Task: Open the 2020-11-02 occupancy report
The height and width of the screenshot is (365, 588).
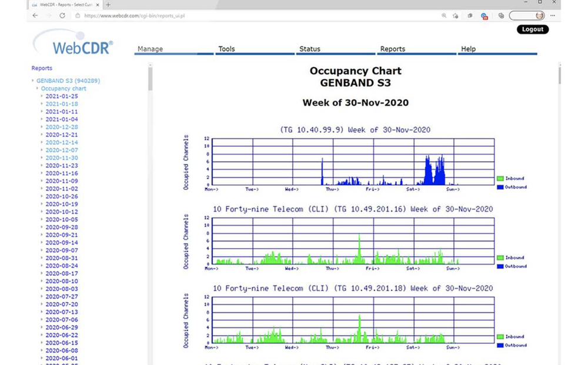Action: tap(62, 189)
